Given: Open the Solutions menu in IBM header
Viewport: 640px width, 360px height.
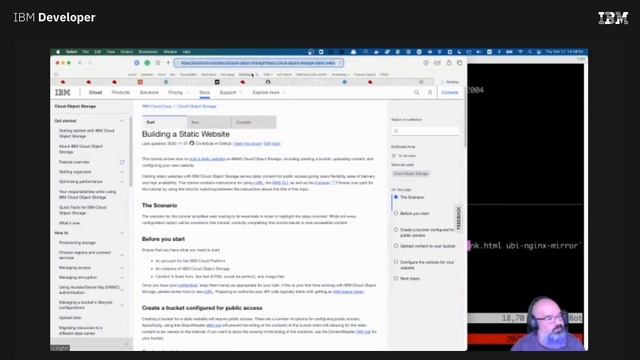Looking at the screenshot, I should (x=149, y=93).
